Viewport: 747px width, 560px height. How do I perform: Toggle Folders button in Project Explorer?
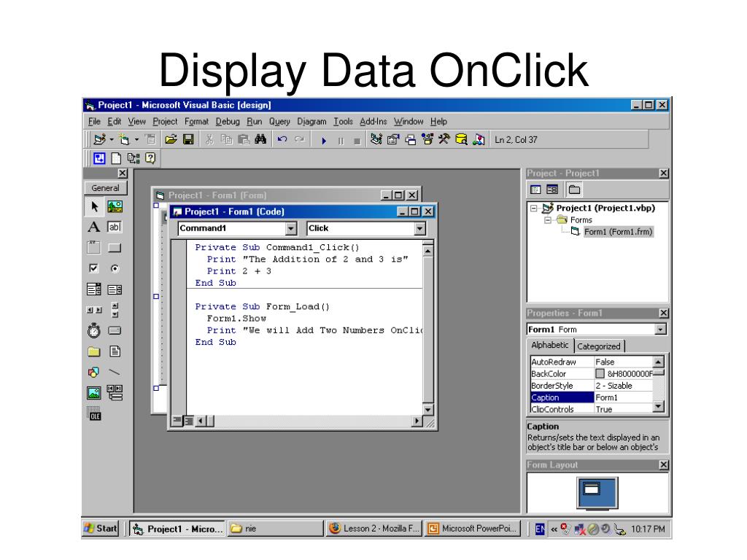[574, 190]
